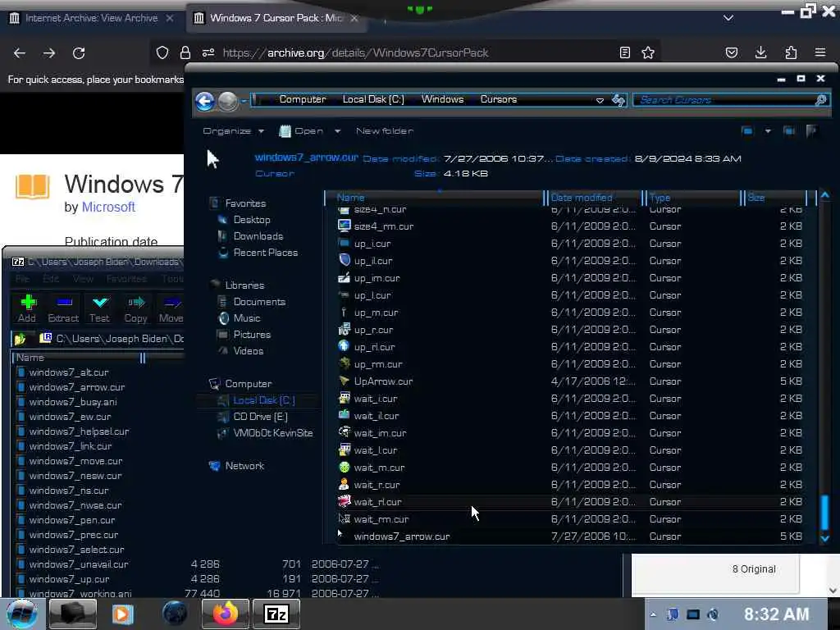
Task: Click the Explorer vertical scrollbar thumb
Action: pyautogui.click(x=825, y=514)
